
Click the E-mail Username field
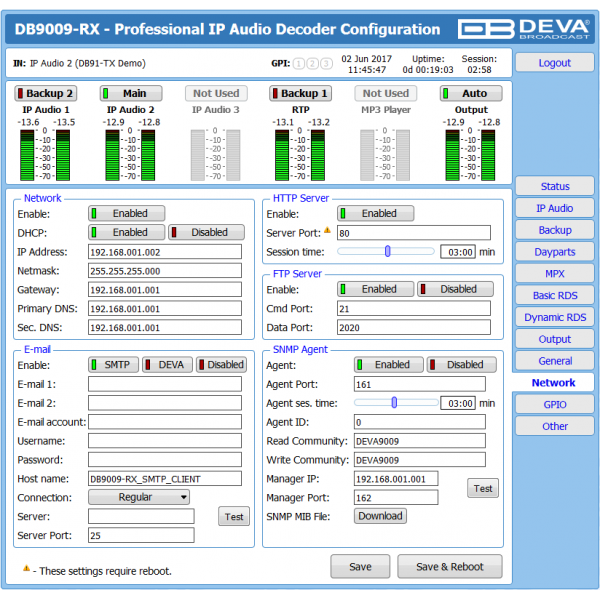[x=165, y=440]
